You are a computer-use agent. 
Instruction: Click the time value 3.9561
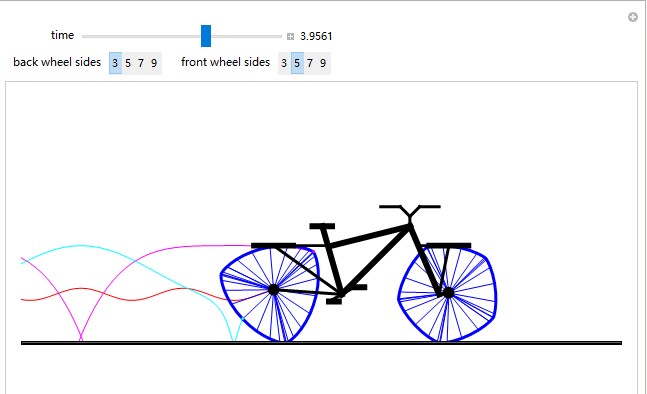coord(316,36)
